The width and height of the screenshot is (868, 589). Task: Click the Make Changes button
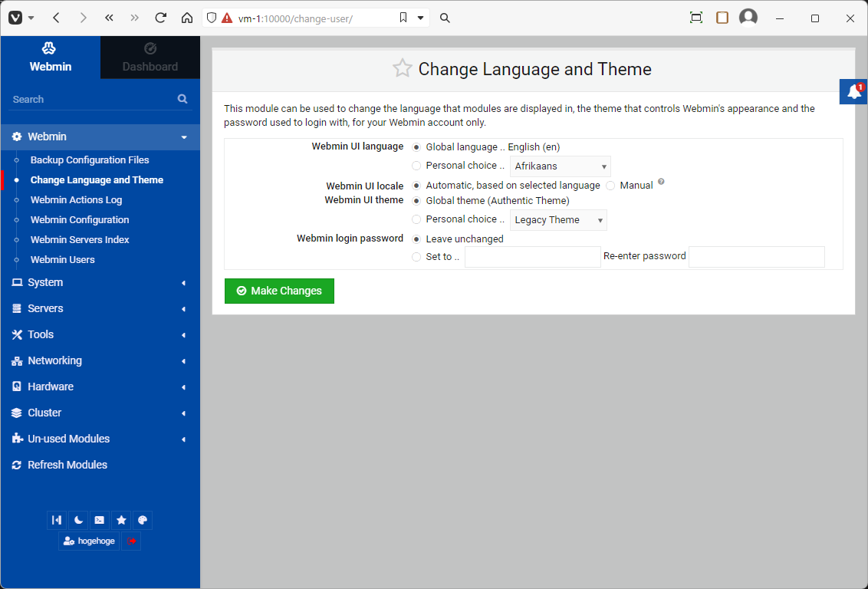279,291
